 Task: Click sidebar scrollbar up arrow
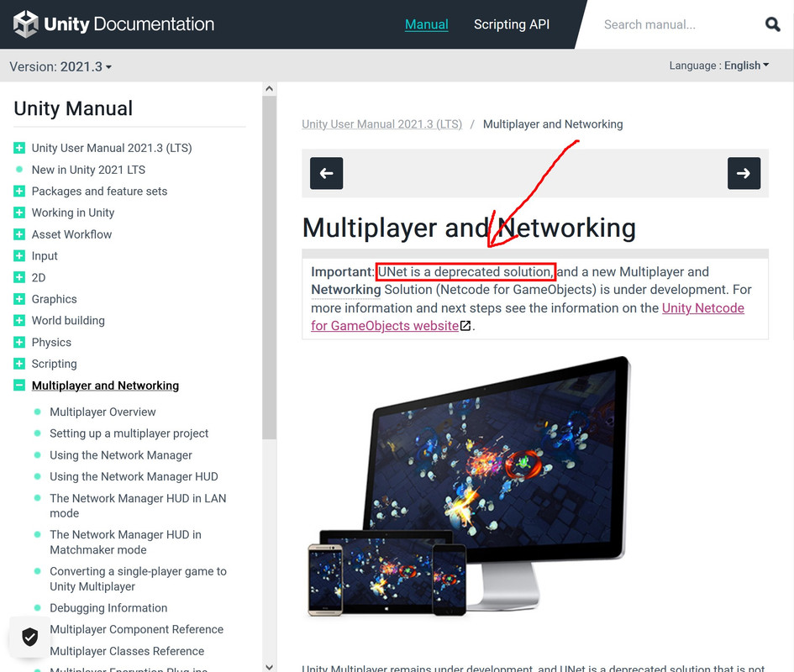[x=270, y=89]
